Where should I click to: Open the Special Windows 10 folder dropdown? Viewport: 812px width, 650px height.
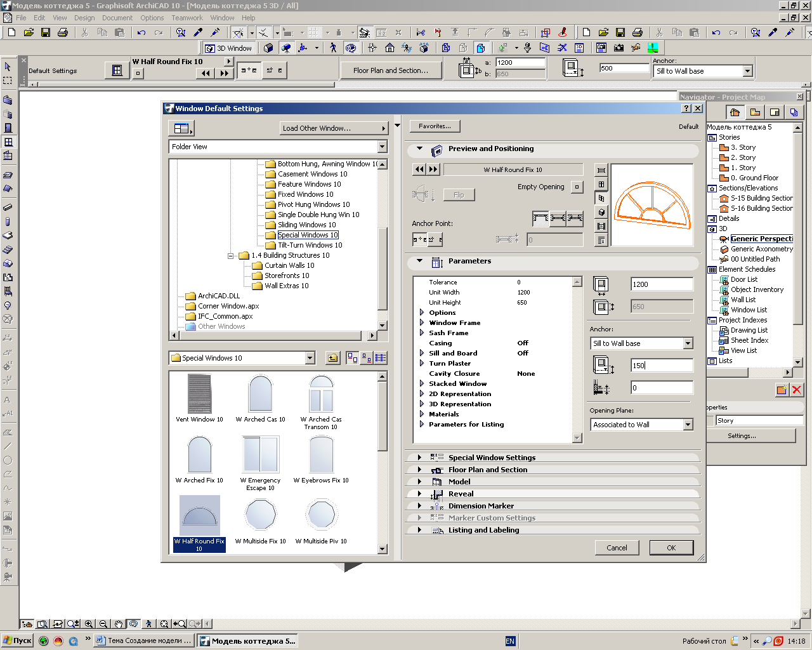[x=310, y=358]
